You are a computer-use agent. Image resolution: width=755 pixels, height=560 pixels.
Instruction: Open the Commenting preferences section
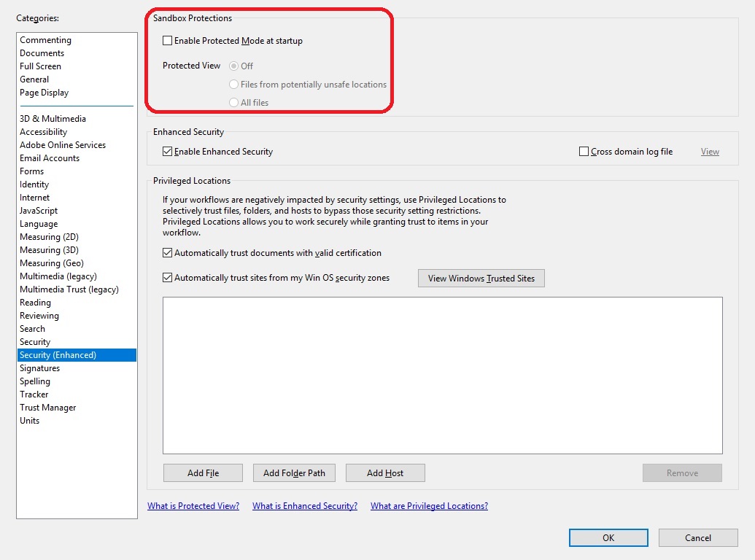pos(45,39)
